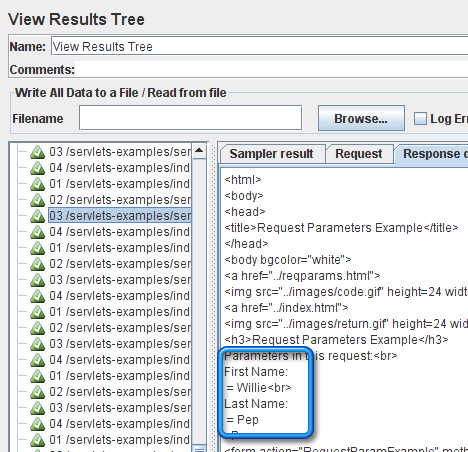Viewport: 468px width, 452px height.
Task: Click the Browse... button
Action: 361,118
